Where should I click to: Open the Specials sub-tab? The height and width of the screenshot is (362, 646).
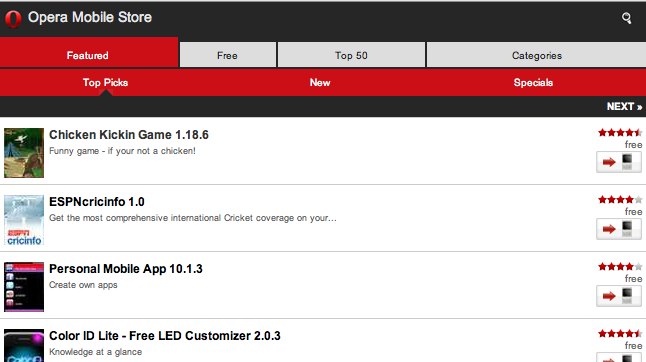533,82
